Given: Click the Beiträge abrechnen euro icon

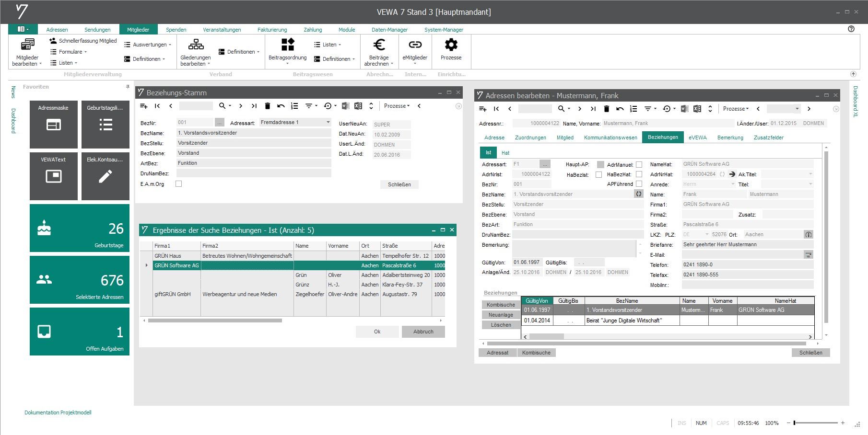Looking at the screenshot, I should (379, 45).
